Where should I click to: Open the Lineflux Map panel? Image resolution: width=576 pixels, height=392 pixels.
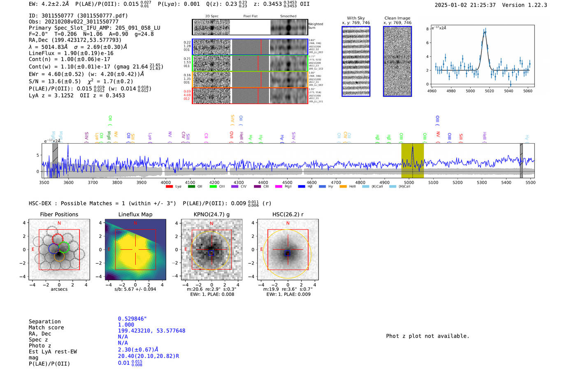(x=135, y=250)
